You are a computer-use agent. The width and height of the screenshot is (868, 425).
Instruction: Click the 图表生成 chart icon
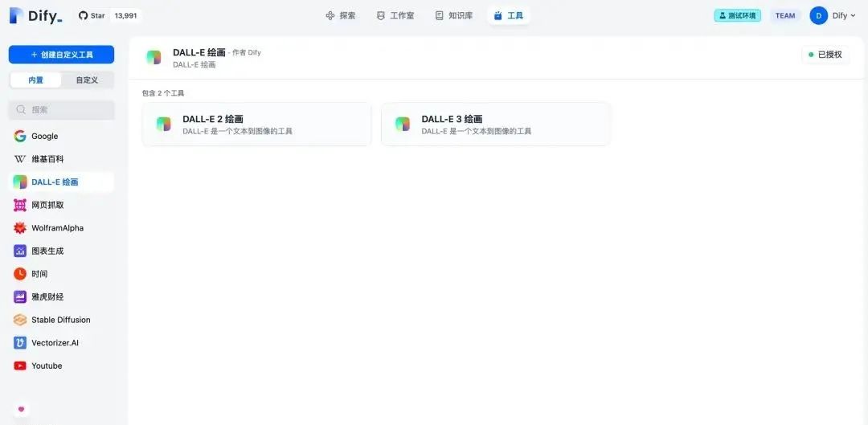coord(20,251)
